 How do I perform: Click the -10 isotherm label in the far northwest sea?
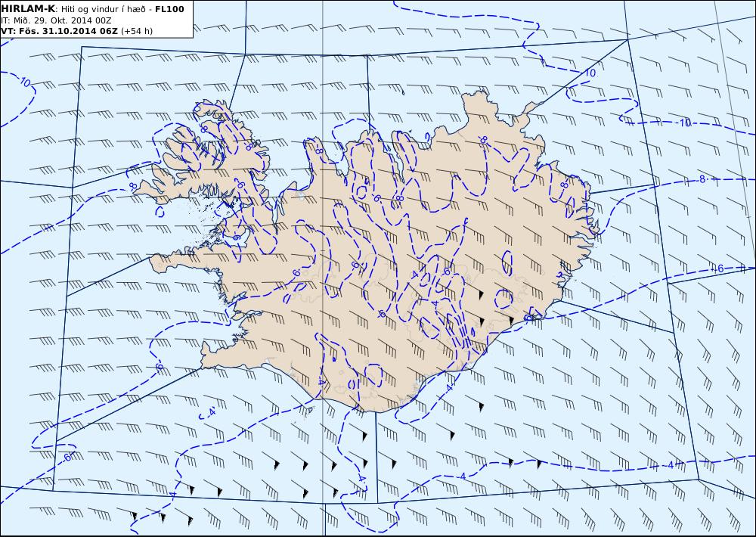click(x=26, y=82)
